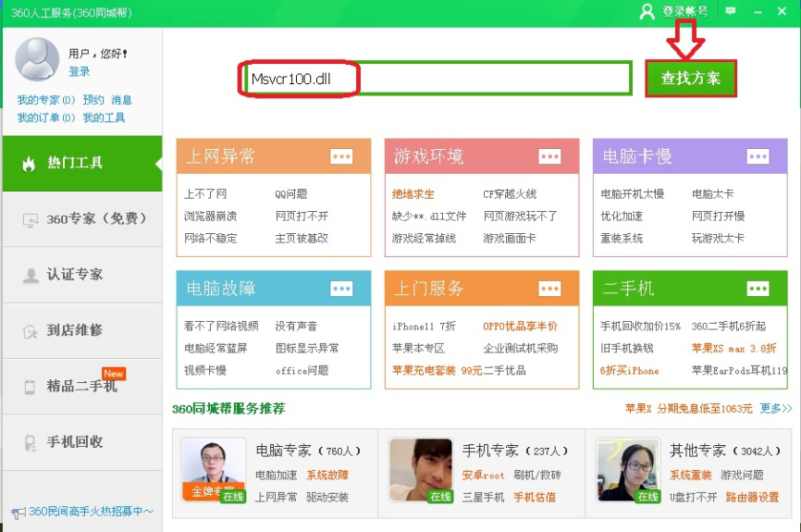801x532 pixels.
Task: Open the feedback message icon in title bar
Action: click(731, 11)
